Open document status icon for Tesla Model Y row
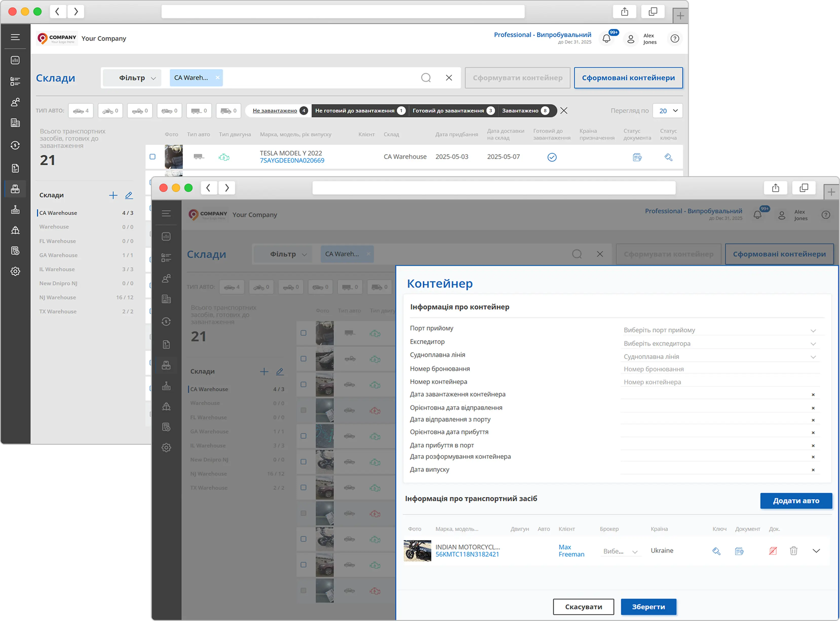The width and height of the screenshot is (840, 621). tap(637, 157)
